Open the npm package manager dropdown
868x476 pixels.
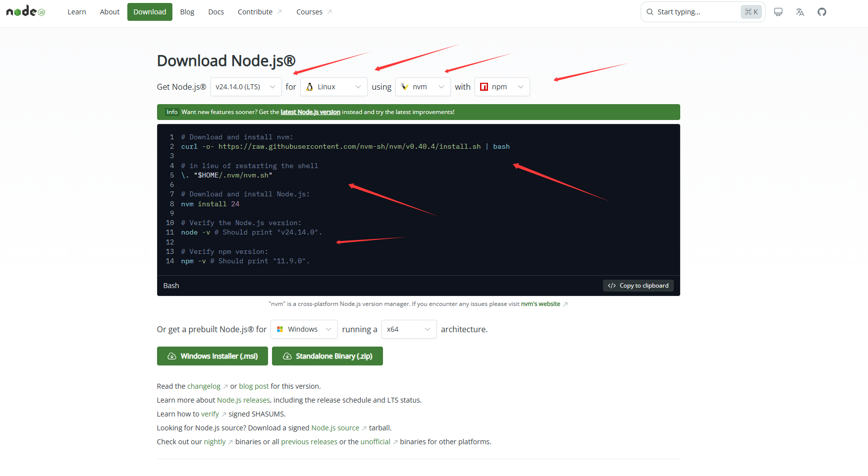coord(502,87)
